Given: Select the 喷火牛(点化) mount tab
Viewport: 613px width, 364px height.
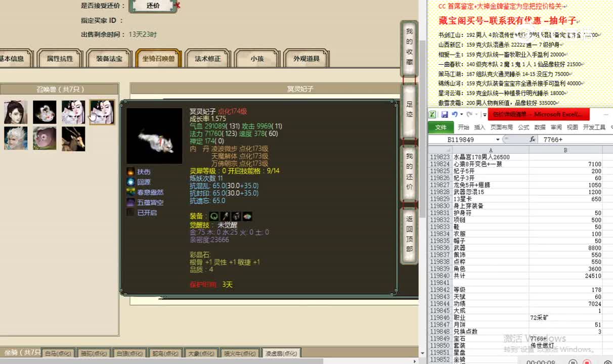Looking at the screenshot, I should pyautogui.click(x=240, y=353).
